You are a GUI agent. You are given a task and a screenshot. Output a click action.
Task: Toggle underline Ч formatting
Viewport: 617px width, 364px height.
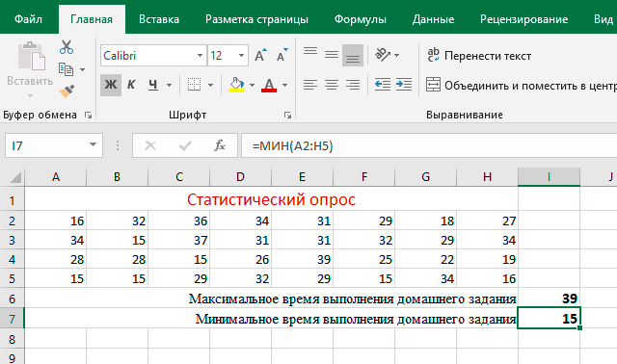tap(153, 85)
